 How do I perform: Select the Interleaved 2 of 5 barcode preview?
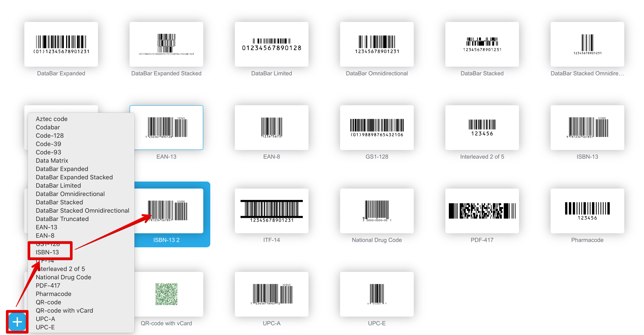482,128
